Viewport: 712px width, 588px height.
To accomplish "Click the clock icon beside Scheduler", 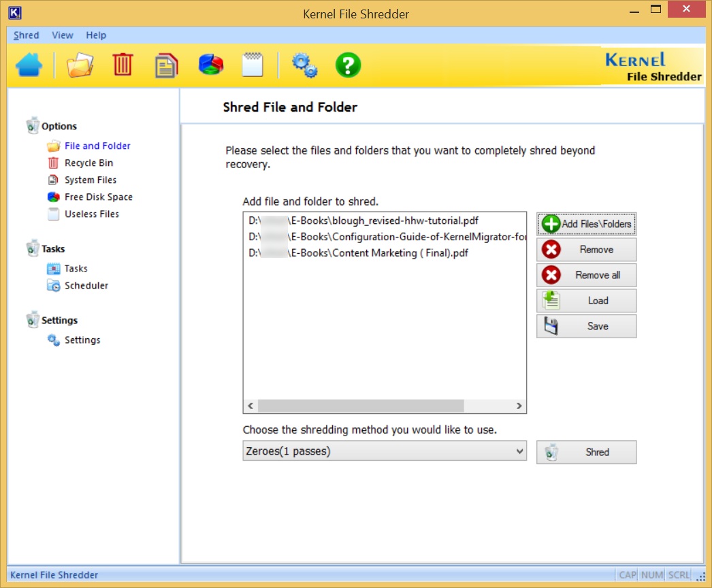I will coord(54,286).
